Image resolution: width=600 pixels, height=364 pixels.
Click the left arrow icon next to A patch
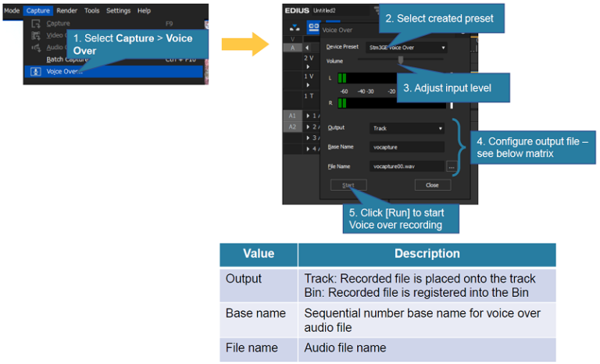[307, 48]
